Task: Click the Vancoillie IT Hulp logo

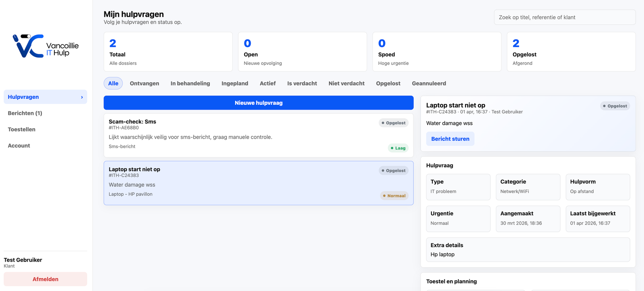Action: 45,46
